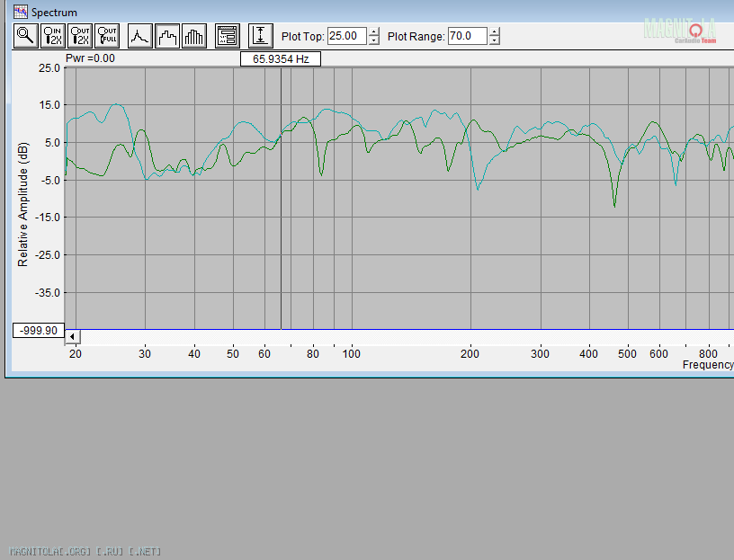The width and height of the screenshot is (734, 560).
Task: Click the 'Pwr =0.00' power readout
Action: pyautogui.click(x=90, y=58)
